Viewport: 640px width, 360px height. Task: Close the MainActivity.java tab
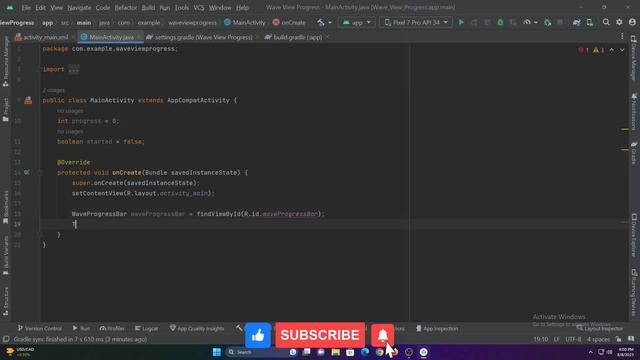139,37
